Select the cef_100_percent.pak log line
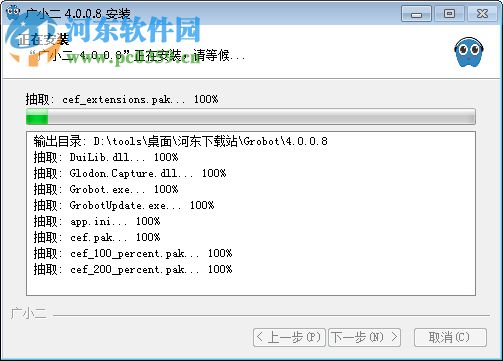This screenshot has height=361, width=503. click(133, 253)
